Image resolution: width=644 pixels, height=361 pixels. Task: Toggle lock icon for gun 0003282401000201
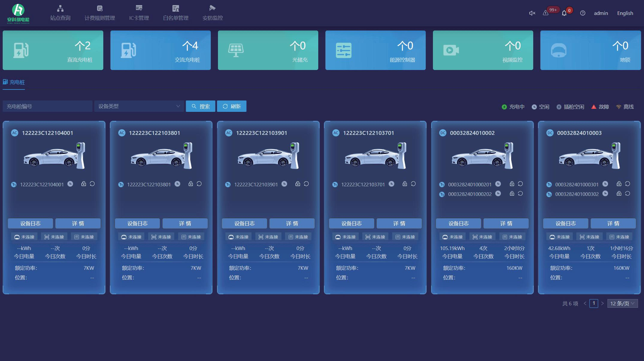(512, 184)
